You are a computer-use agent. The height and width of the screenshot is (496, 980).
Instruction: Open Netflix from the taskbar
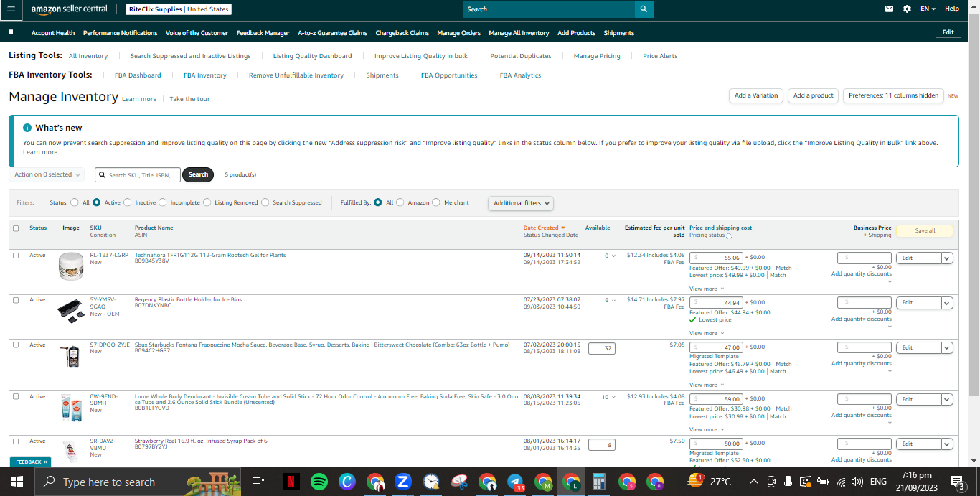pos(291,482)
